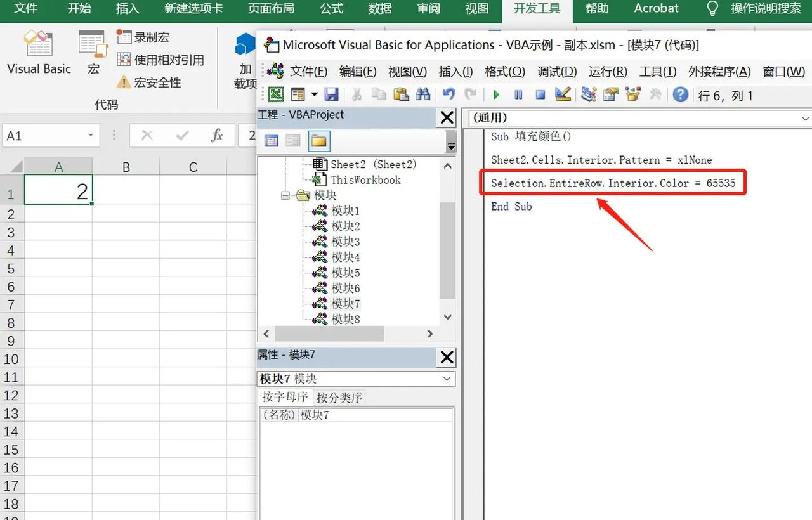Open the (通用) dropdown in code window
Image resolution: width=812 pixels, height=520 pixels.
point(804,118)
